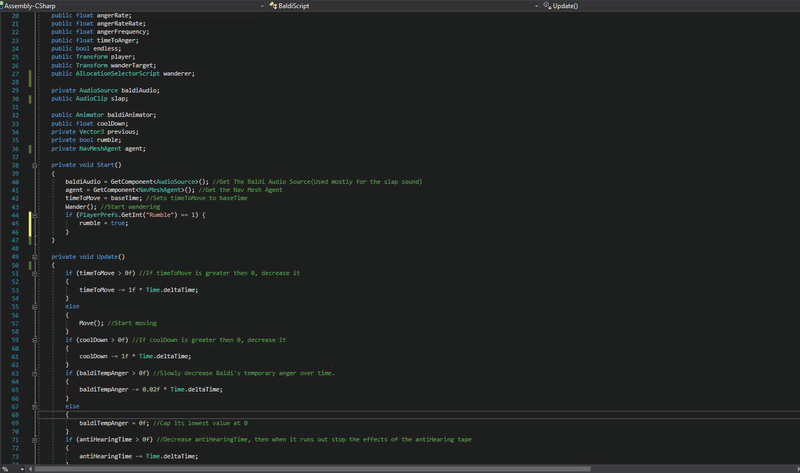Click "private NavMeshAgent agent;" line

[98, 148]
